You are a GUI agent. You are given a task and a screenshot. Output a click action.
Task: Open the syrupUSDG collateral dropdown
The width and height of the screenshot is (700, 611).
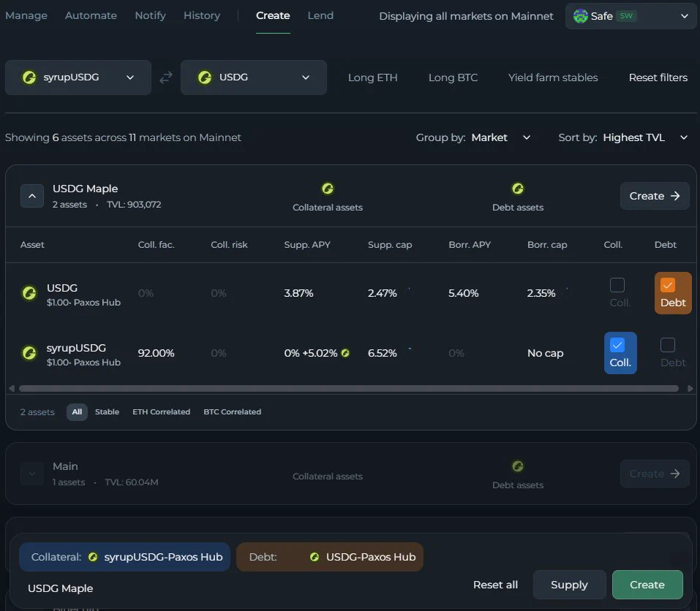[78, 77]
